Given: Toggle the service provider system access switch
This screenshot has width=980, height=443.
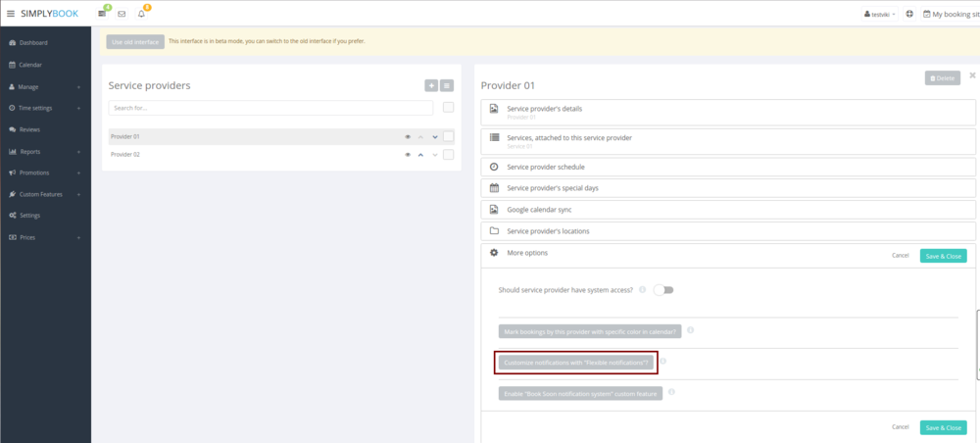Looking at the screenshot, I should pyautogui.click(x=663, y=290).
